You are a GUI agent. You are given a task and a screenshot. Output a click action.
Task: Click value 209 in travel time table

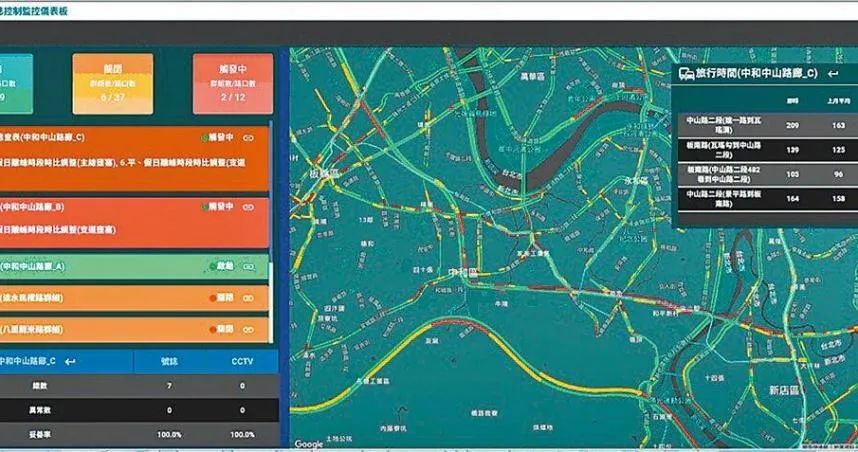click(792, 125)
